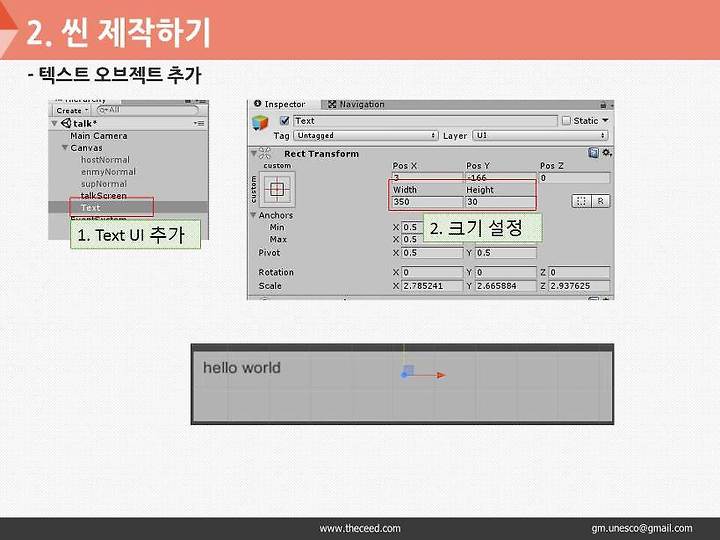Edit the Rotation Y field
The width and height of the screenshot is (720, 540).
tap(506, 272)
